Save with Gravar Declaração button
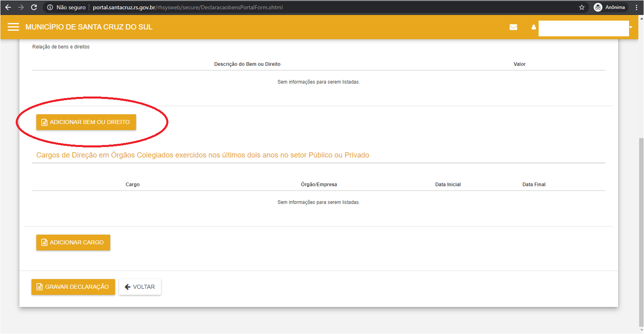The width and height of the screenshot is (644, 334). click(73, 287)
